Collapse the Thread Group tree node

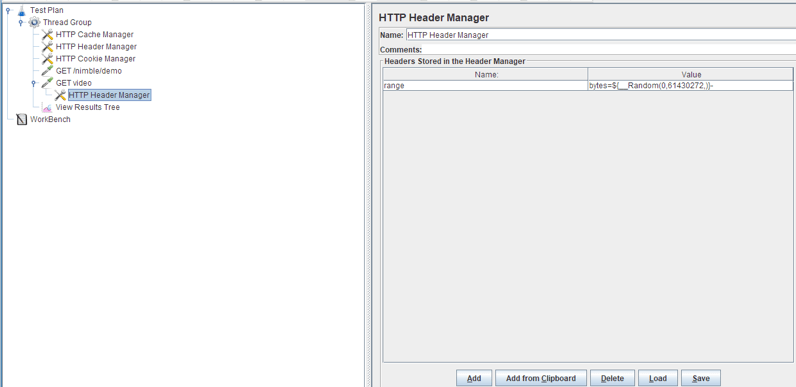coord(21,22)
